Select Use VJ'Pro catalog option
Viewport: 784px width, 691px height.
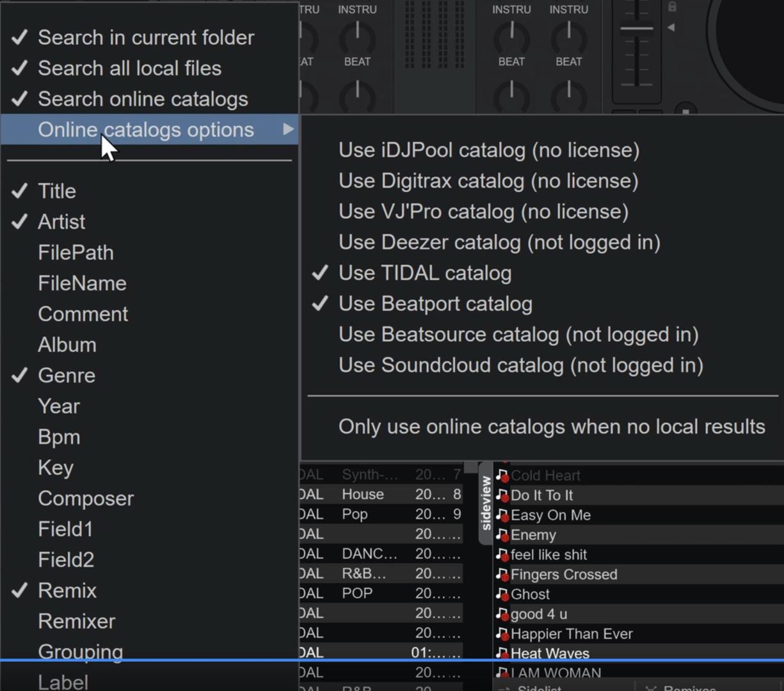tap(543, 212)
